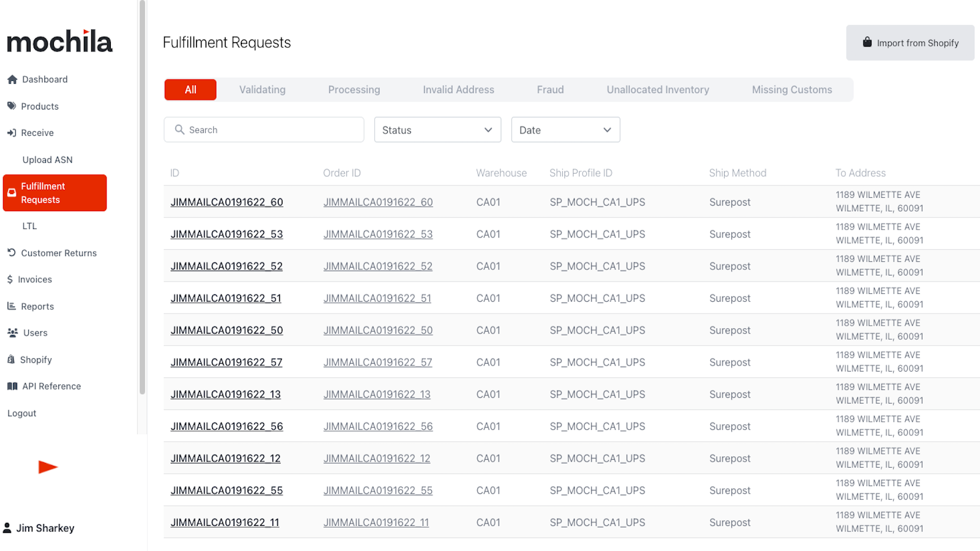The width and height of the screenshot is (980, 551).
Task: Select the Products tag icon
Action: click(12, 106)
